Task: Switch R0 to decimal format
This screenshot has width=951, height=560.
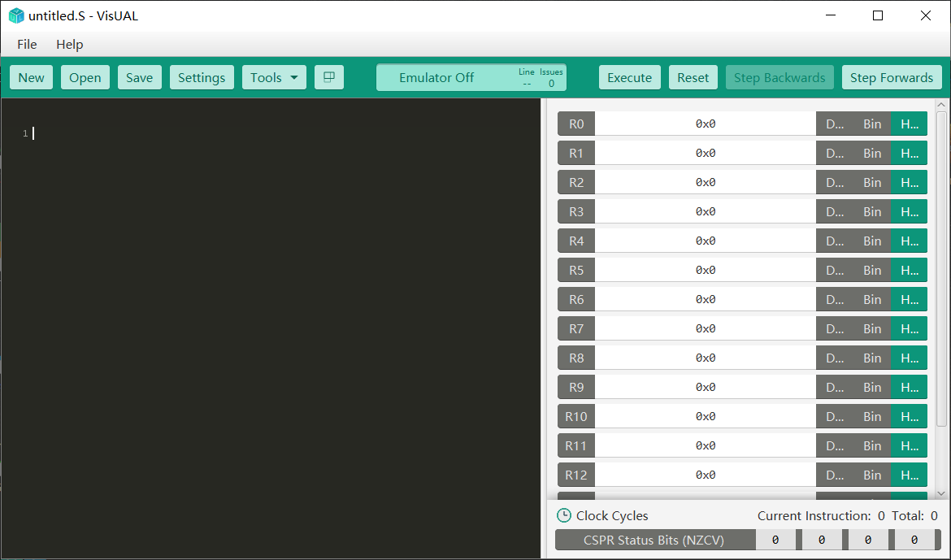Action: click(835, 124)
